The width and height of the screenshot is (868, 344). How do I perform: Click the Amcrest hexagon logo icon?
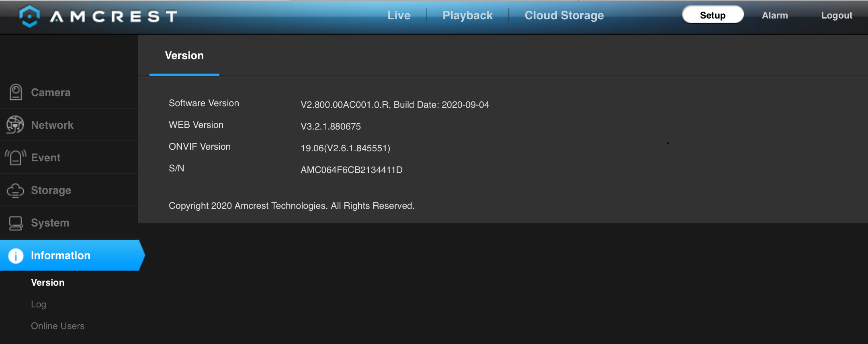(30, 16)
